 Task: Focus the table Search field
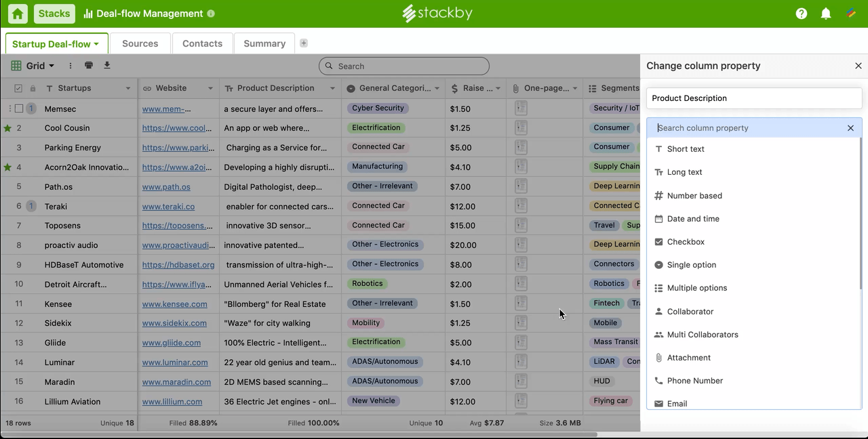(404, 66)
